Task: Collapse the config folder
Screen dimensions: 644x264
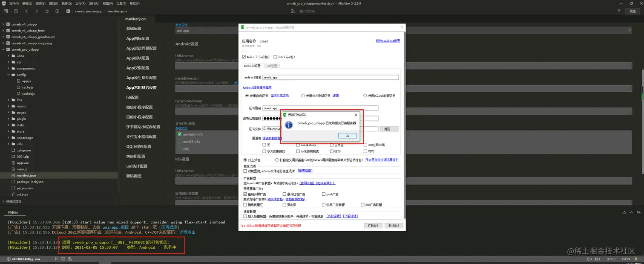Action: pyautogui.click(x=8, y=75)
